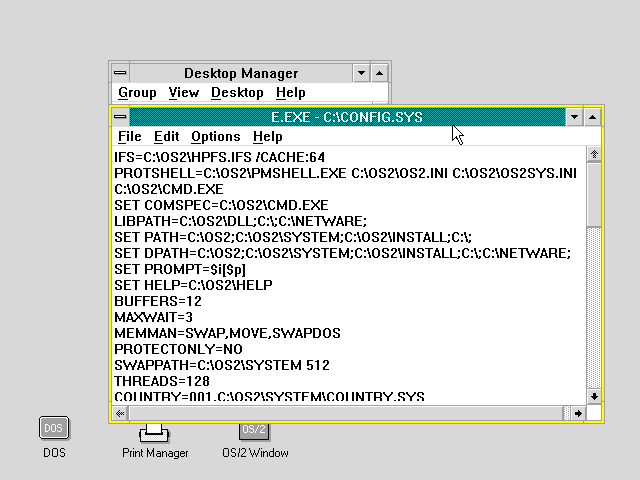The width and height of the screenshot is (640, 480).
Task: Minimize the E.EXE editor window
Action: click(574, 117)
